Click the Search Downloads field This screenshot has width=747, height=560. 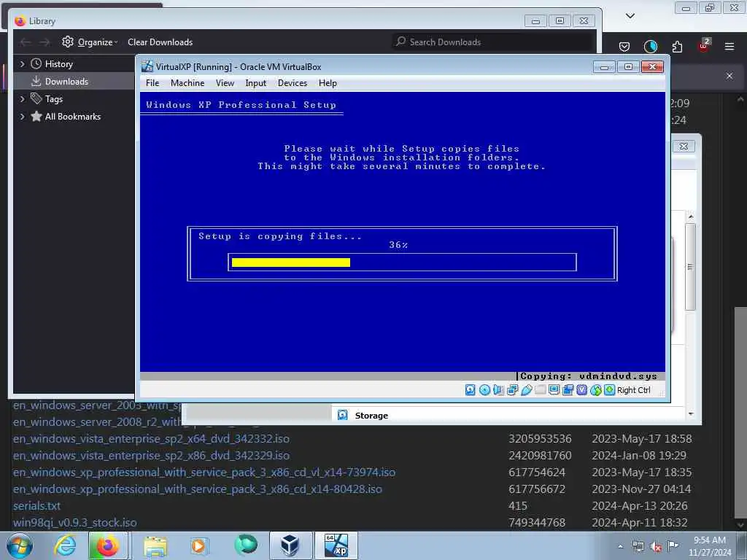(x=493, y=42)
